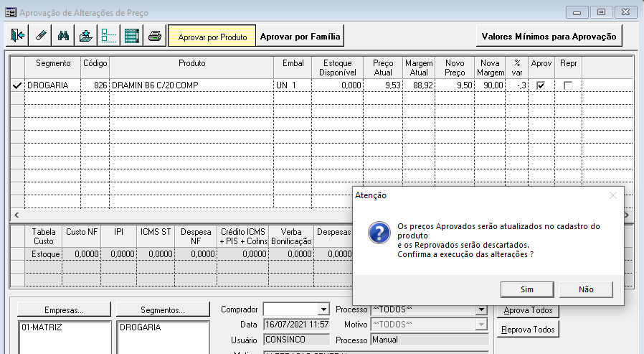Click Margem Atual value 88,92
The height and width of the screenshot is (354, 644).
coord(419,85)
